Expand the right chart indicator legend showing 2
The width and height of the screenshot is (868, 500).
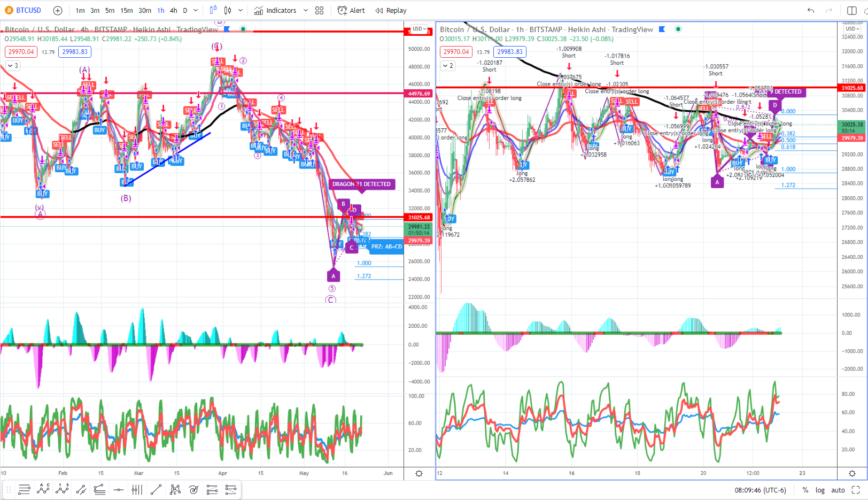tap(448, 66)
